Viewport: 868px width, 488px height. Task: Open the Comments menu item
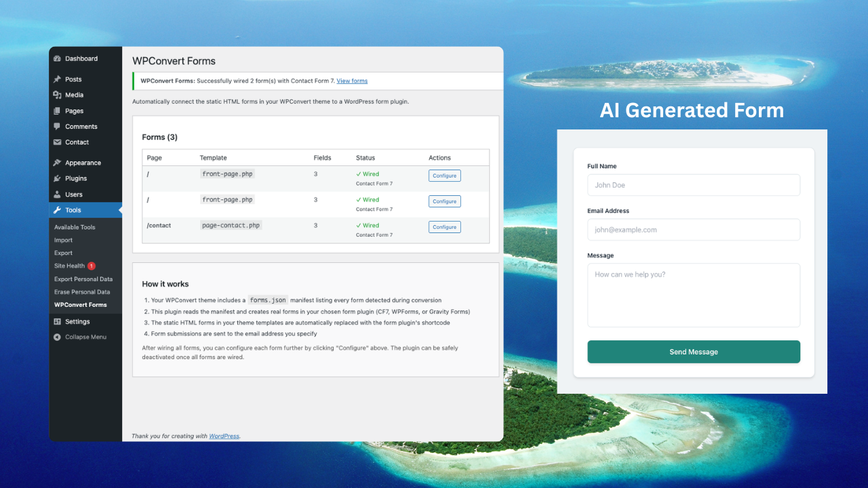click(x=85, y=127)
